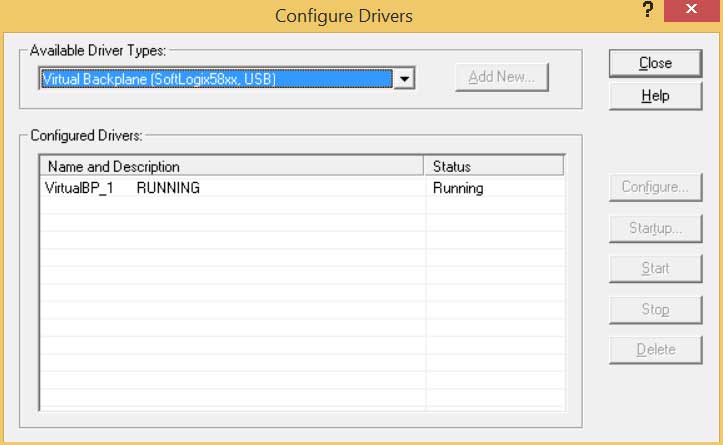Click the Configure button
The image size is (723, 445).
(x=655, y=187)
